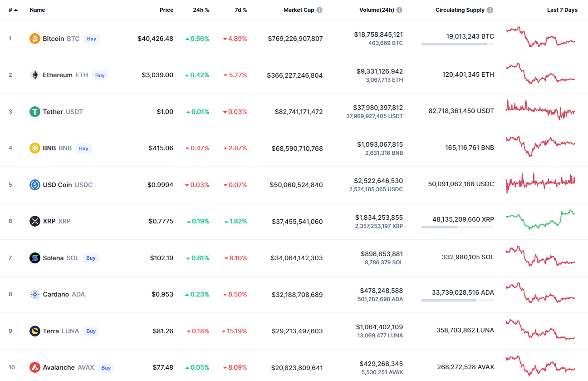Click the Avalanche red logo icon
The image size is (588, 381).
click(35, 367)
